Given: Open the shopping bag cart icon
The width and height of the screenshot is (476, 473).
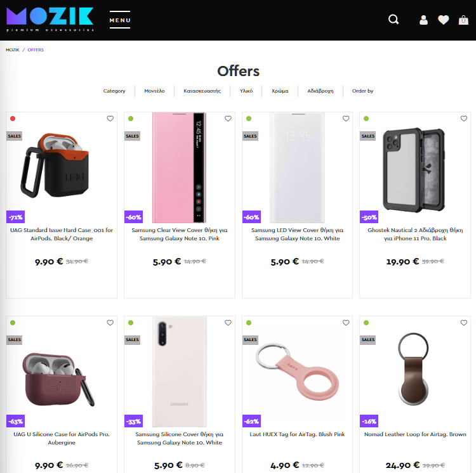Looking at the screenshot, I should click(x=463, y=20).
